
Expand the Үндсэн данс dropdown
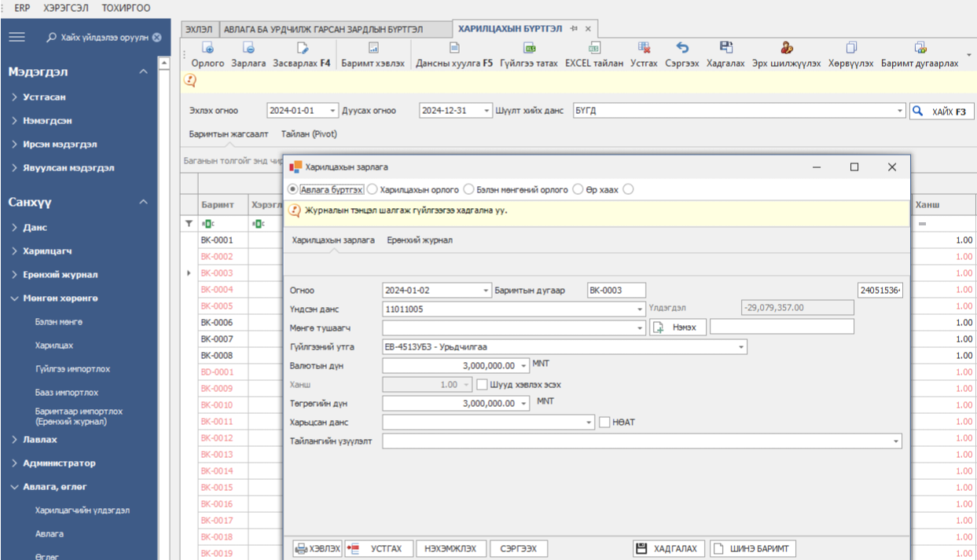click(x=638, y=309)
